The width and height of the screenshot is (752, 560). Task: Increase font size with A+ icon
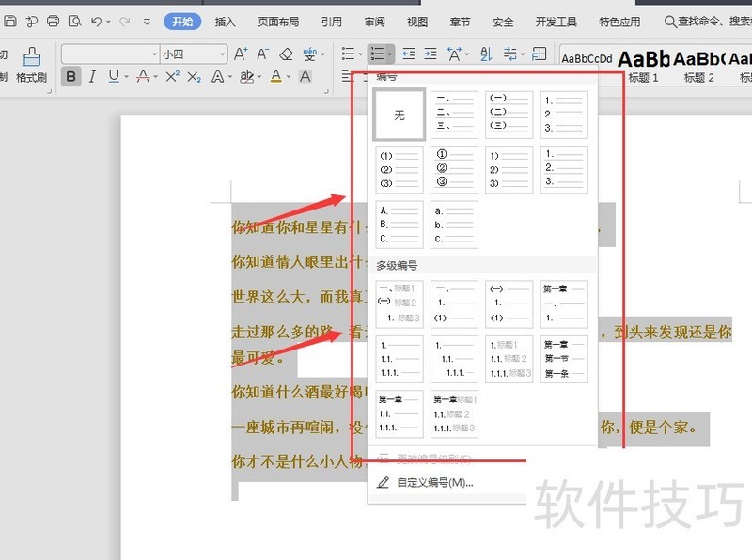(x=241, y=54)
